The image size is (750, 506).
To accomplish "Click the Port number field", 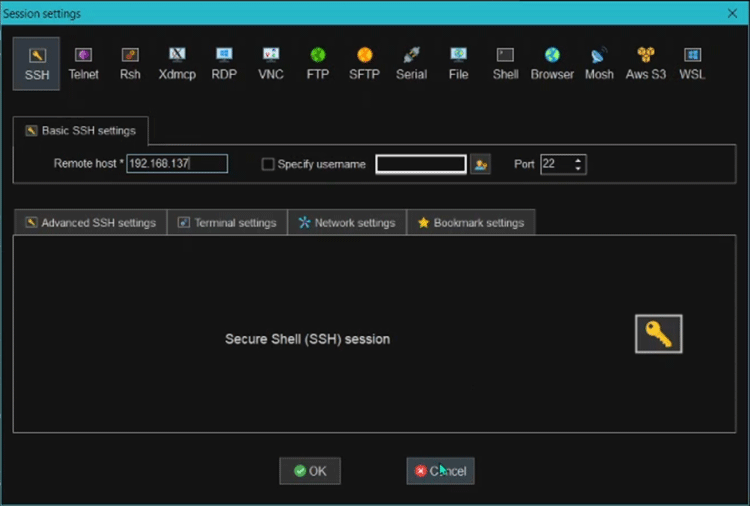I will pos(557,164).
